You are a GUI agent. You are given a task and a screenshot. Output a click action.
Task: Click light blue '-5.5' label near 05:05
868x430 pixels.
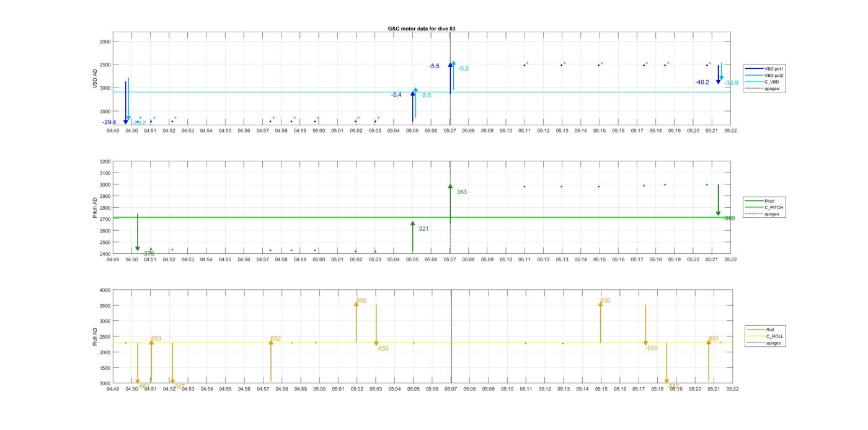[426, 96]
